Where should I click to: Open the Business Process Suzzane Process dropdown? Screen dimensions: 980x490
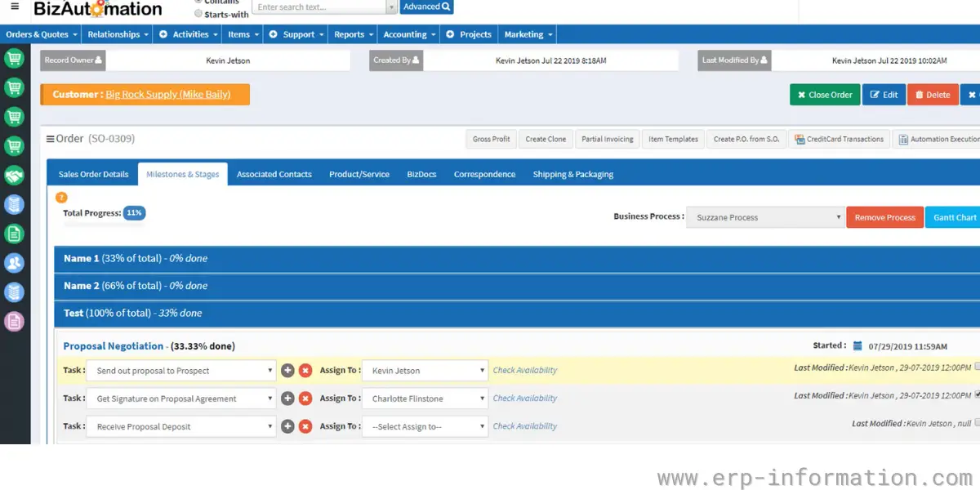click(x=765, y=217)
